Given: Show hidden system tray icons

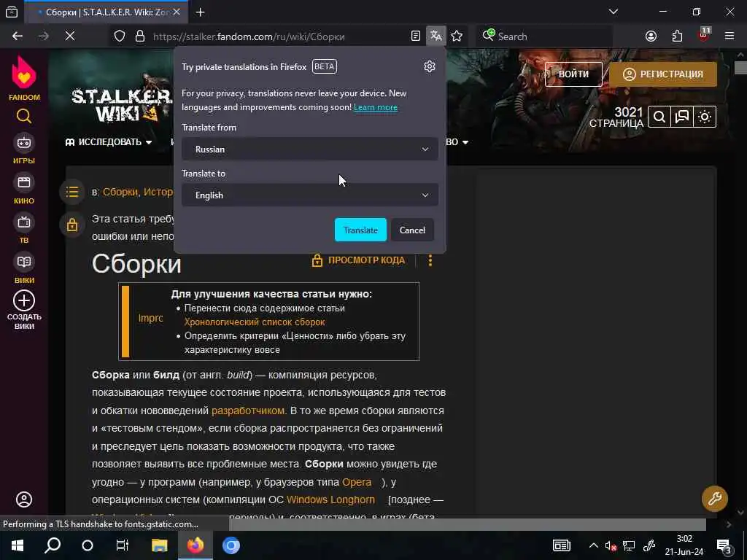Looking at the screenshot, I should coord(593,545).
